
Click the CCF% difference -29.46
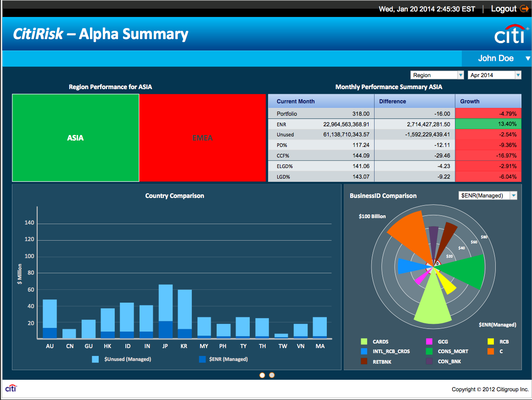point(442,156)
